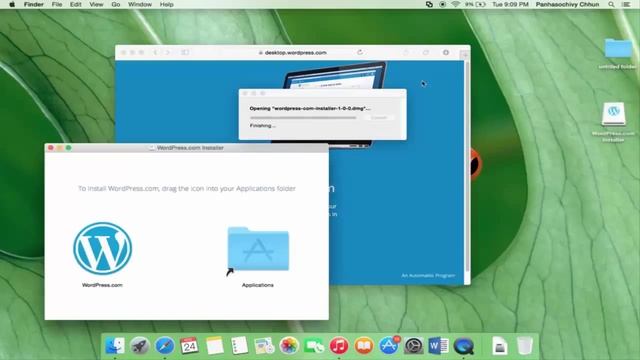Open Microsoft Word from the dock

coord(438,346)
